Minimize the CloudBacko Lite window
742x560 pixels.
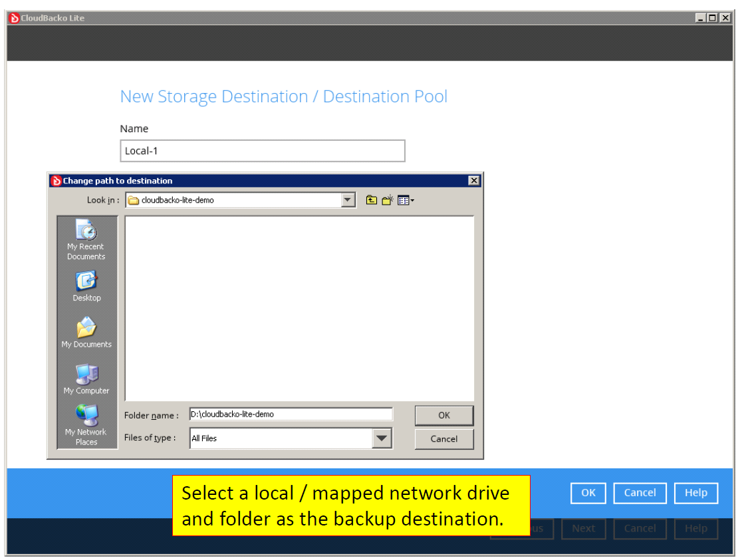click(701, 18)
